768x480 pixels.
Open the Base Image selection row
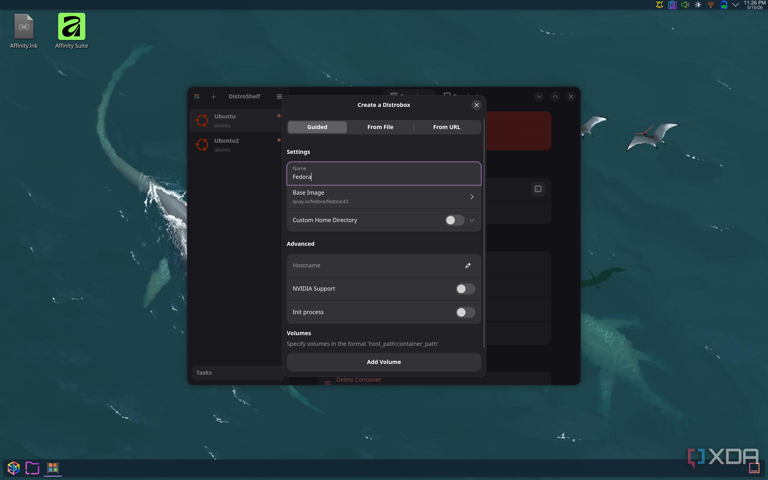384,196
